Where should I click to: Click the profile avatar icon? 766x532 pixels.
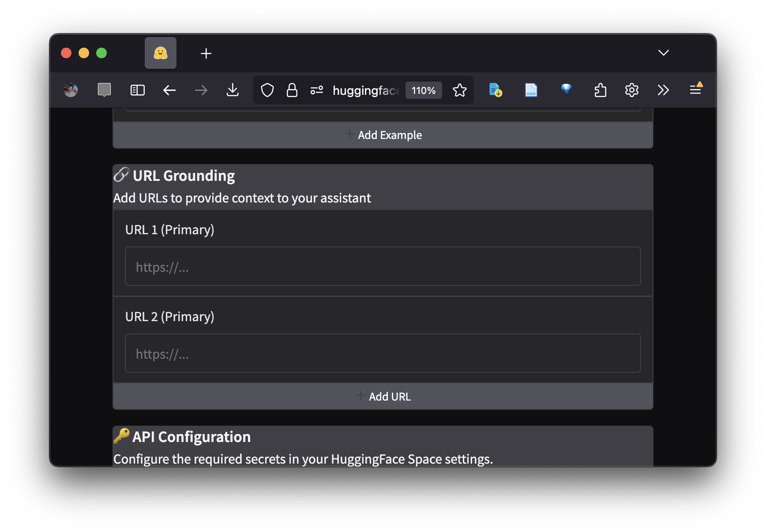pyautogui.click(x=71, y=90)
